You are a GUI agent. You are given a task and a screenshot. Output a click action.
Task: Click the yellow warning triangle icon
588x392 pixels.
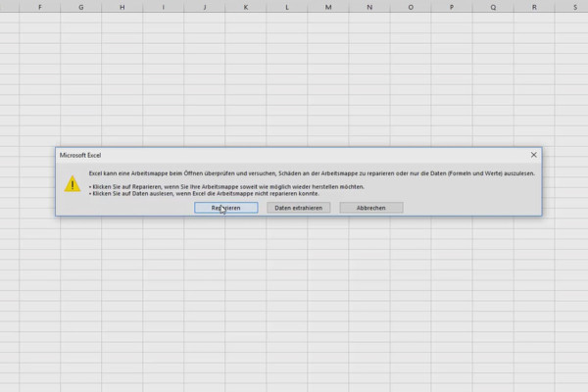coord(73,184)
